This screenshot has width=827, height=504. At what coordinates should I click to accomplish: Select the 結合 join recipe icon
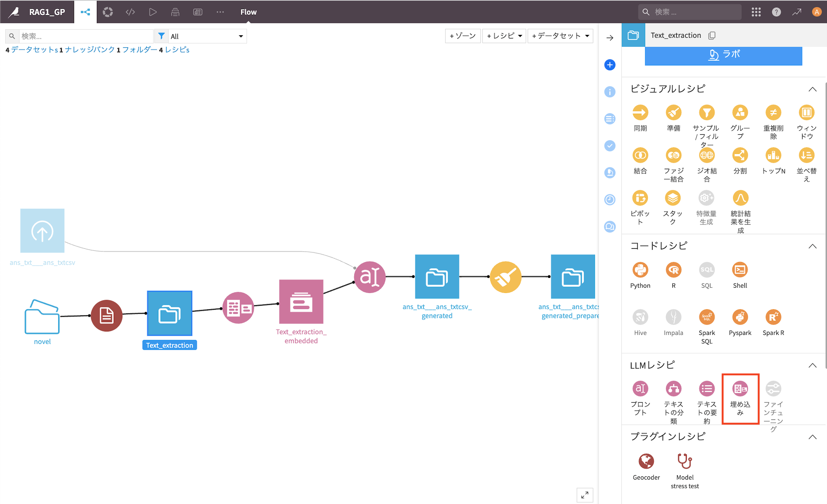[640, 155]
